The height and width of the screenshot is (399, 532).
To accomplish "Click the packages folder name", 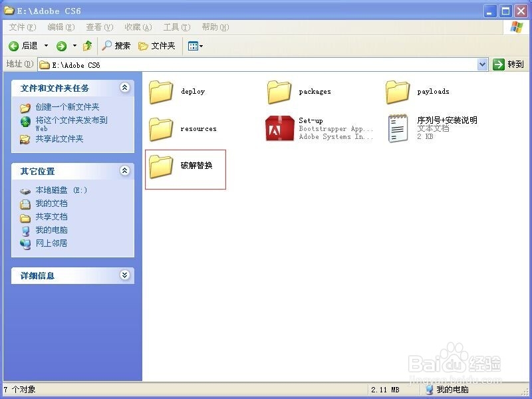I will [315, 92].
